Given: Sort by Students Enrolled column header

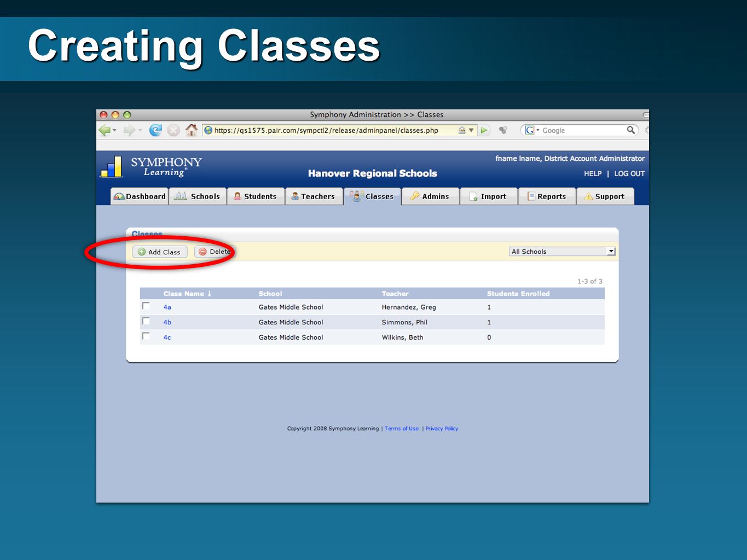Looking at the screenshot, I should click(x=518, y=294).
